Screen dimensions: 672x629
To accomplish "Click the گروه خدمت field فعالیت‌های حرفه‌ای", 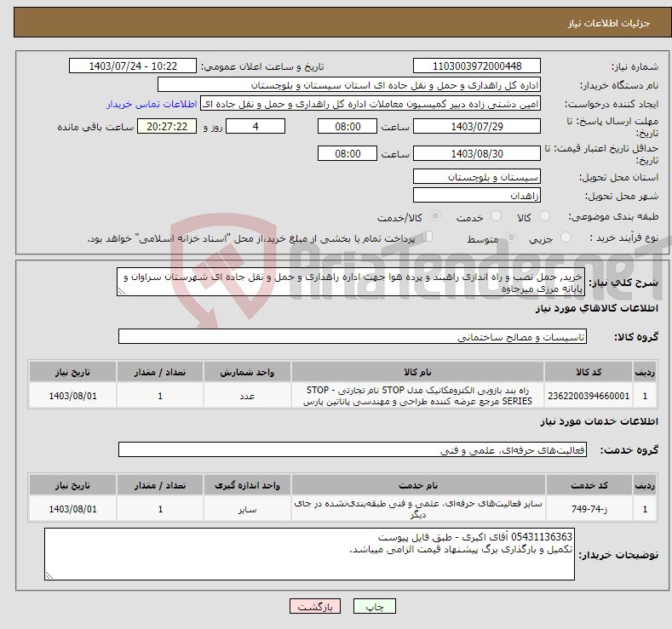I will pos(353,449).
